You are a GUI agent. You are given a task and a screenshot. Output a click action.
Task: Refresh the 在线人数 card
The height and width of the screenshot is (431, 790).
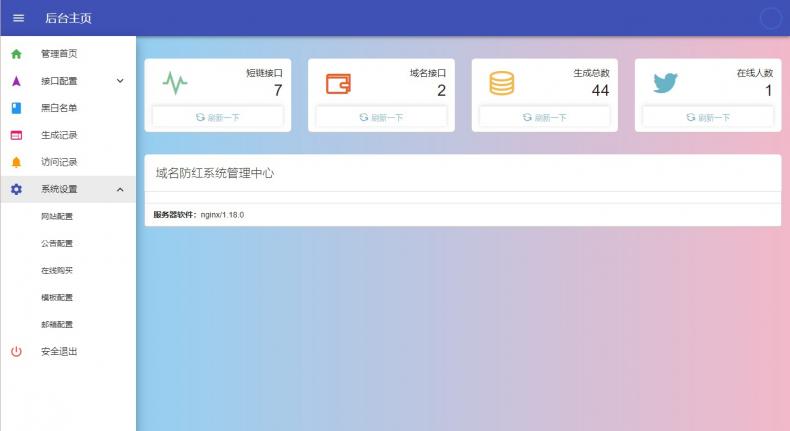(x=708, y=117)
